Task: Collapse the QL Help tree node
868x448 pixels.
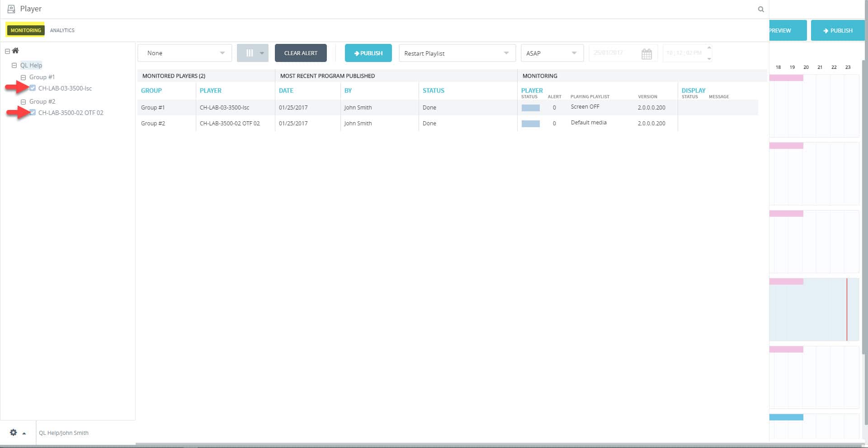Action: pos(14,65)
